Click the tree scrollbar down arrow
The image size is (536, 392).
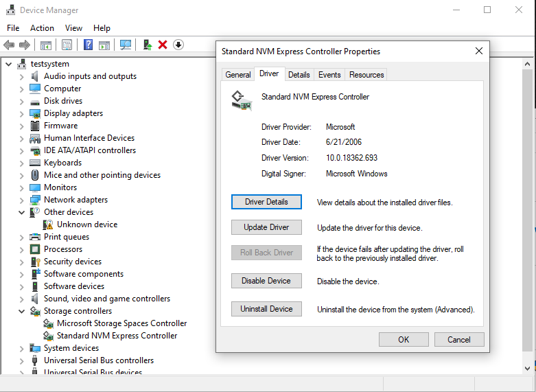point(527,369)
